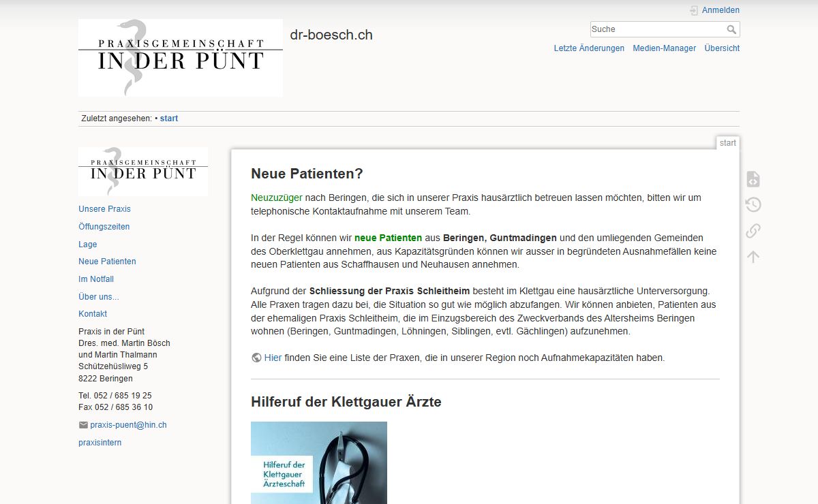Screen dimensions: 818x504
Task: Open Letzte Änderungen in top menu
Action: coord(589,48)
